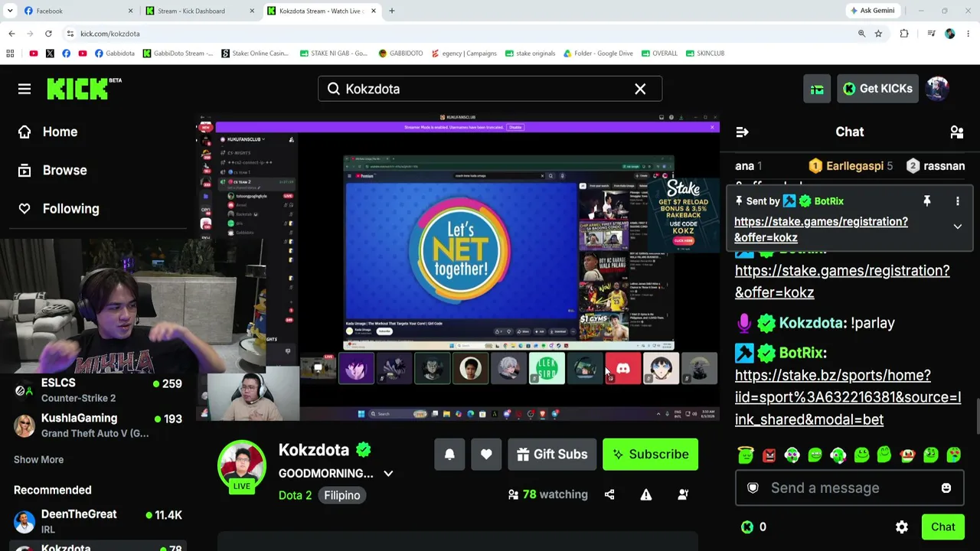Screen dimensions: 980x551
Task: Open the Dota 2 category link
Action: click(x=295, y=495)
